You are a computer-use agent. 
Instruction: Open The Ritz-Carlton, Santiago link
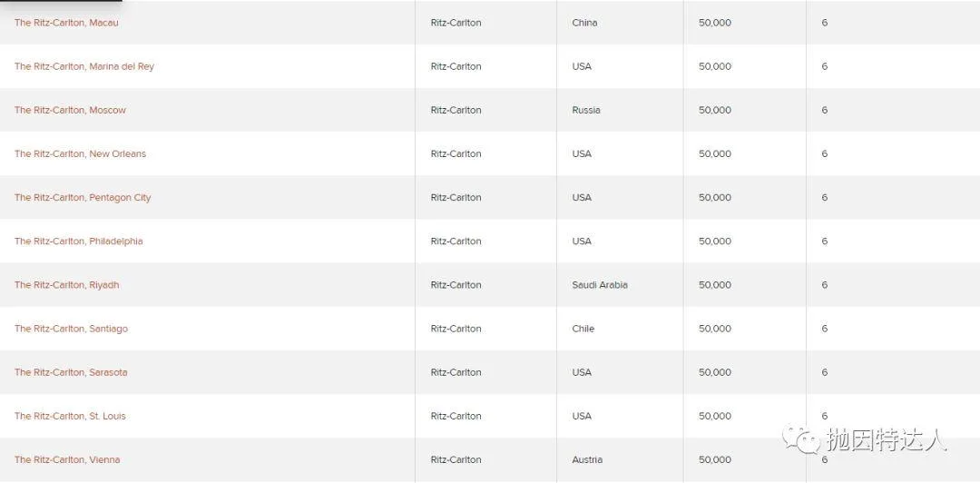[x=72, y=329]
